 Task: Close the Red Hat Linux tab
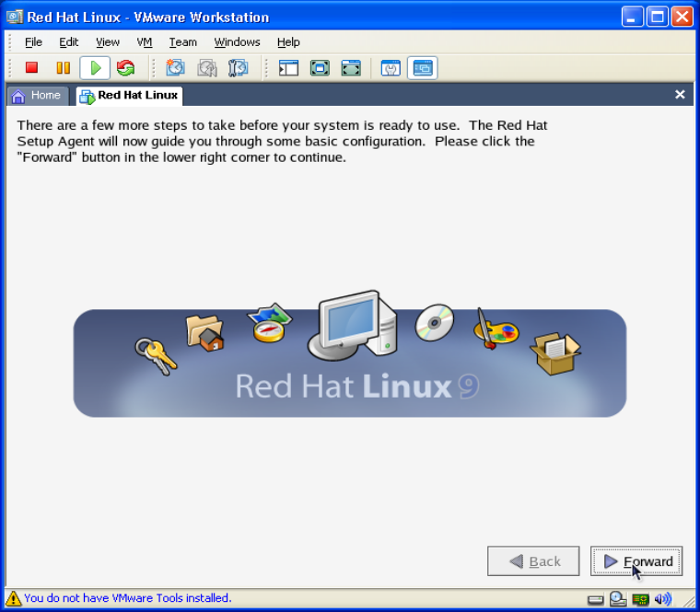680,95
